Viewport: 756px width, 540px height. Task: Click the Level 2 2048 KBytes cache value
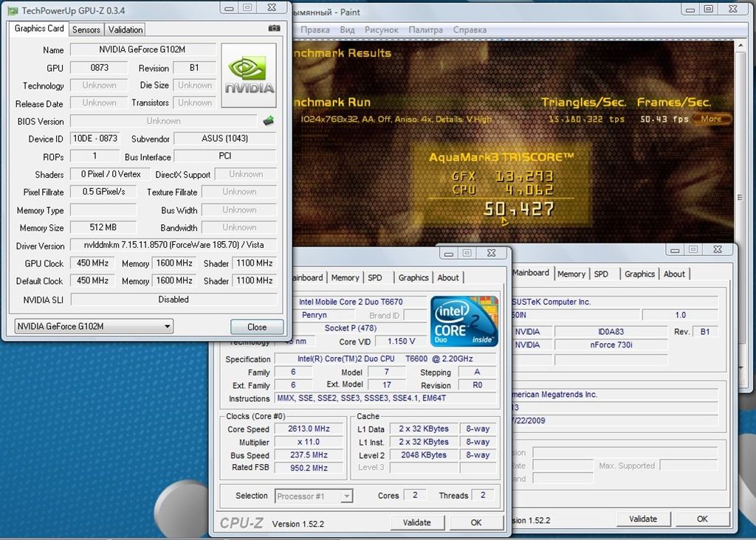[x=424, y=454]
